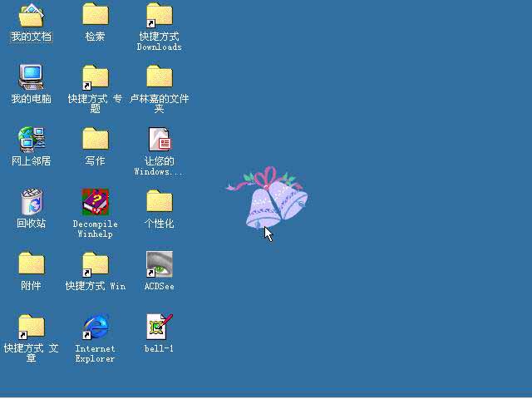The height and width of the screenshot is (399, 532).
Task: Click the 快捷方式 文章 shortcut folder
Action: (31, 326)
